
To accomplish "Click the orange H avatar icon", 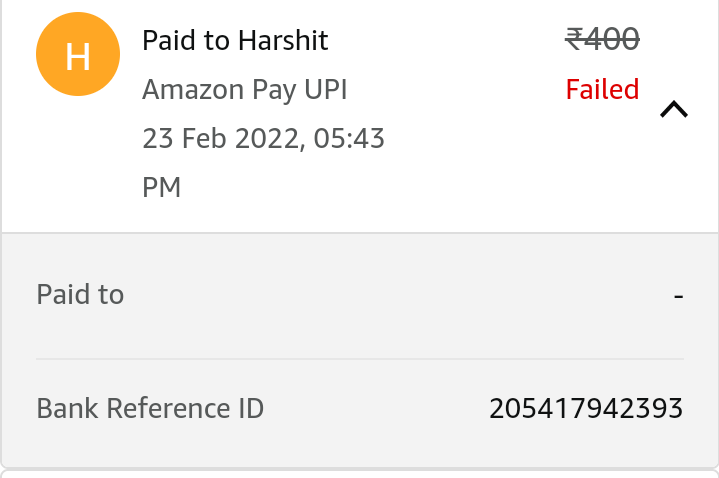I will [x=78, y=56].
